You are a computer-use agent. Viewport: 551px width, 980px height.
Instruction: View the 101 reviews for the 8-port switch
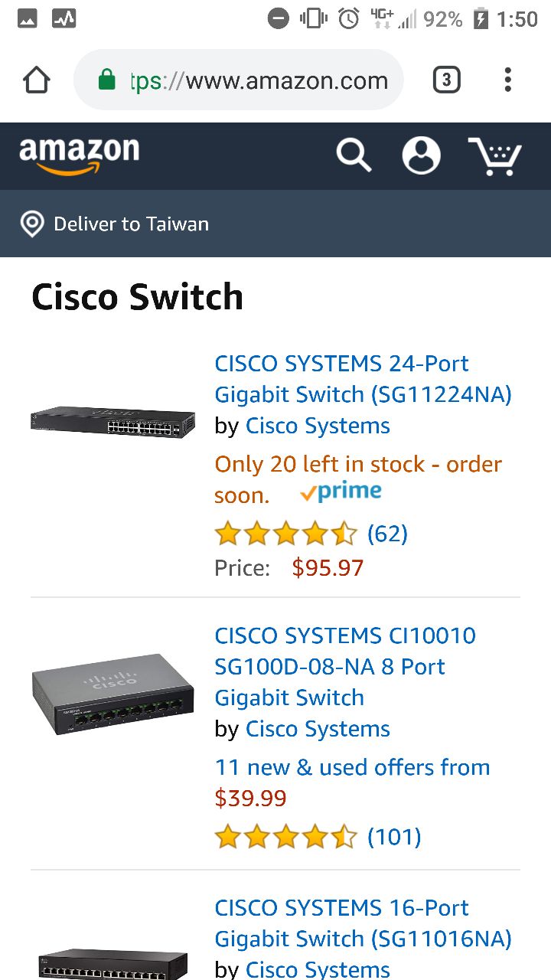coord(394,837)
